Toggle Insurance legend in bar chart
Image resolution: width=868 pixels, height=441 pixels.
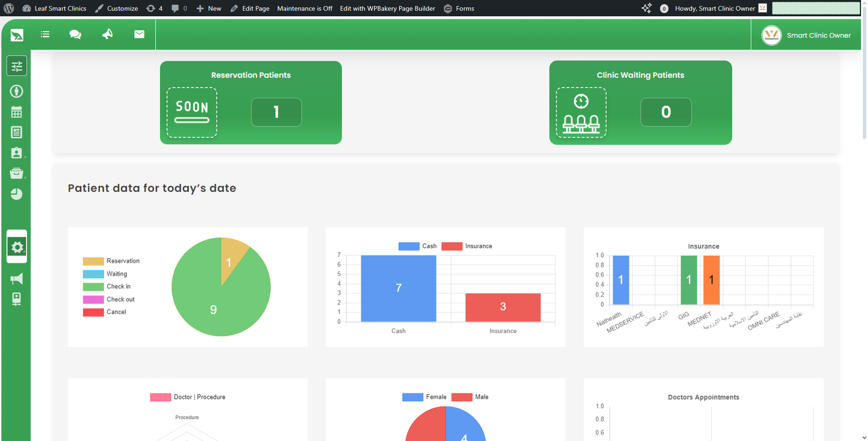(467, 246)
